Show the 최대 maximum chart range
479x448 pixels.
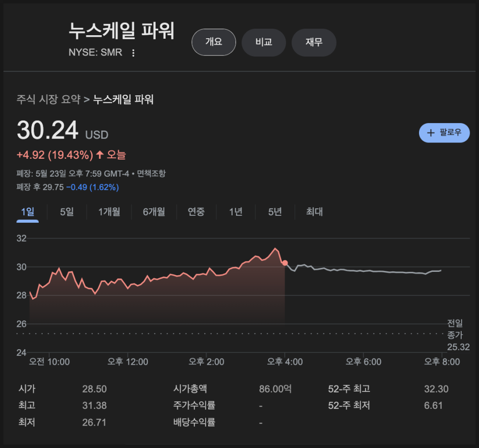[314, 212]
